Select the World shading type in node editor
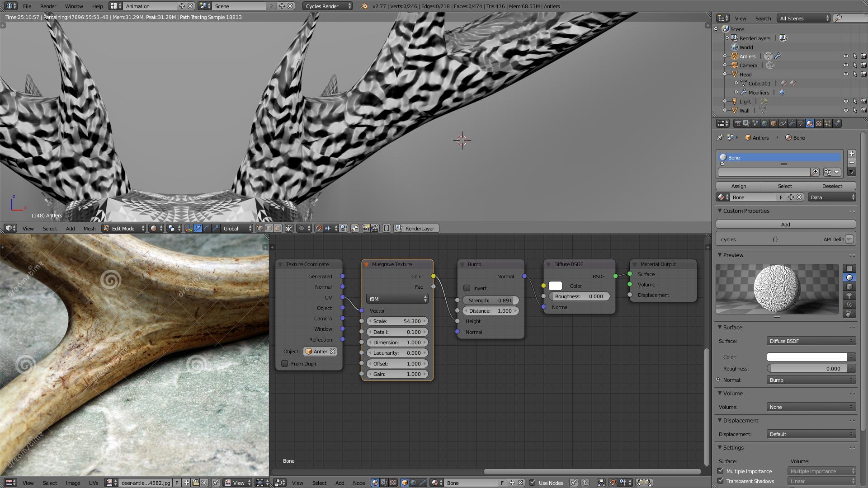868x488 pixels. tap(414, 483)
